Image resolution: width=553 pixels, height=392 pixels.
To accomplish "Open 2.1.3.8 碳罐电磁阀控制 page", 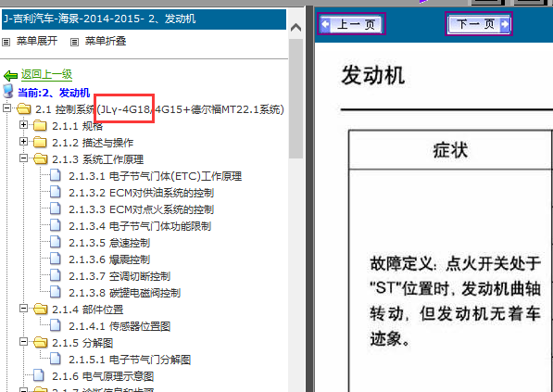I will point(125,293).
